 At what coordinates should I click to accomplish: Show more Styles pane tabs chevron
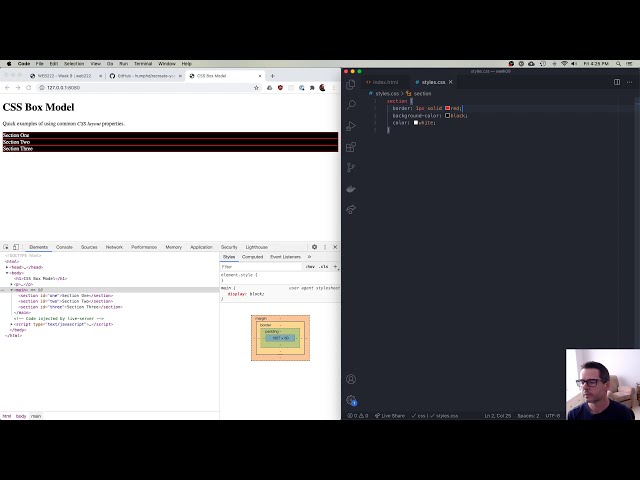click(309, 257)
